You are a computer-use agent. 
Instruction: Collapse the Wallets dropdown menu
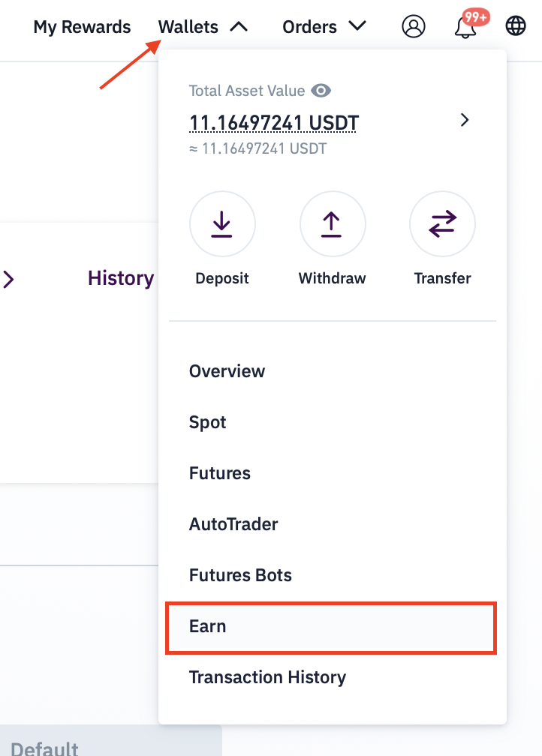(x=203, y=27)
